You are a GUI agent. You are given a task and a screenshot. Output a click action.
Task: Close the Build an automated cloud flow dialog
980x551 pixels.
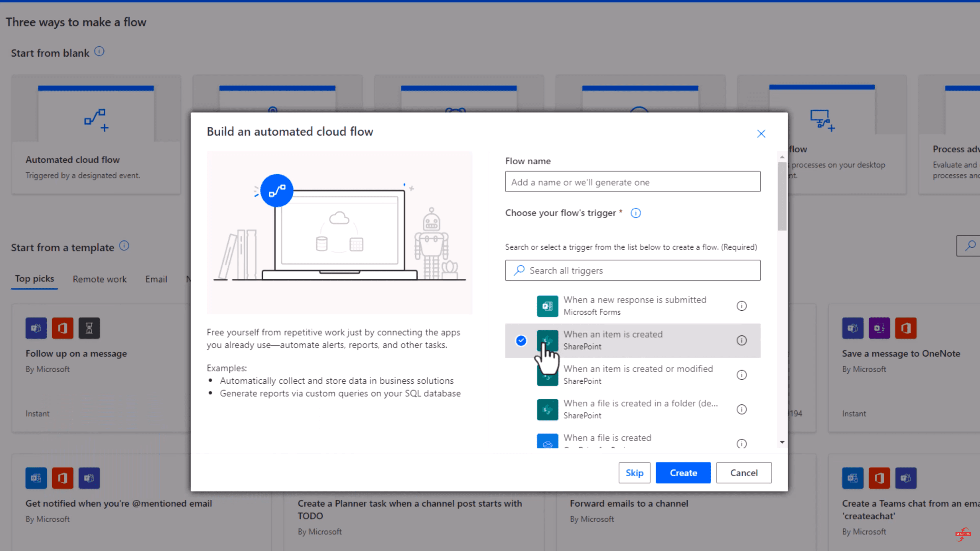coord(761,134)
